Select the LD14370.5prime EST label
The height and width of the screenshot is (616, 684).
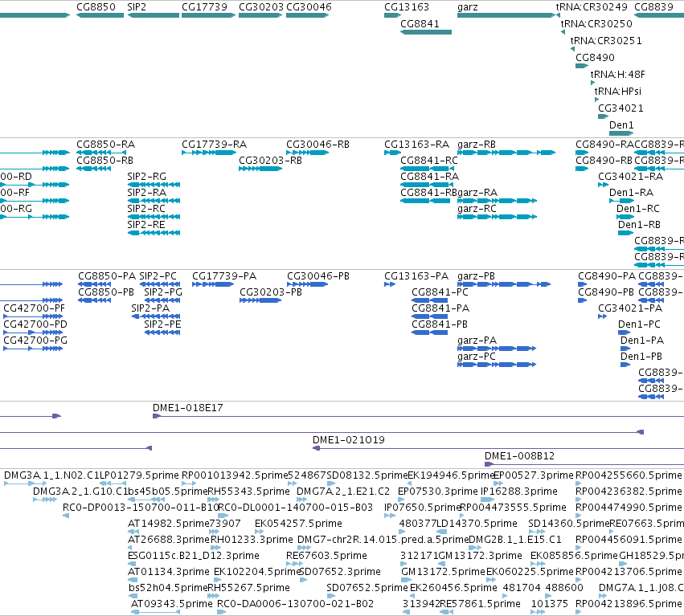[x=477, y=524]
